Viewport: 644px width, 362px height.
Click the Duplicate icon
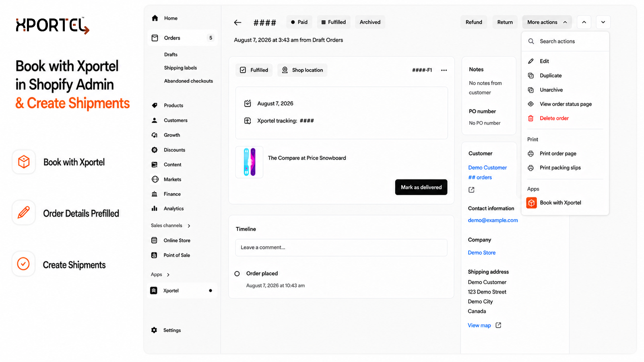coord(531,76)
